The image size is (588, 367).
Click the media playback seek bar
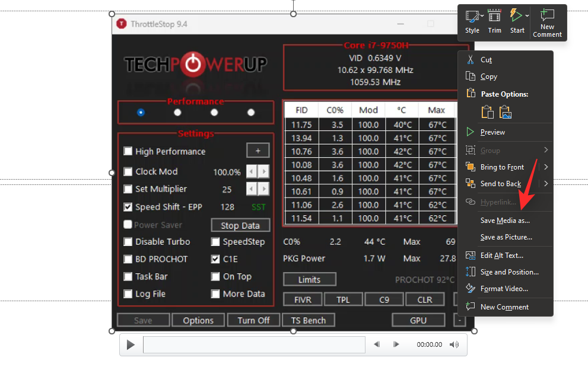click(255, 344)
